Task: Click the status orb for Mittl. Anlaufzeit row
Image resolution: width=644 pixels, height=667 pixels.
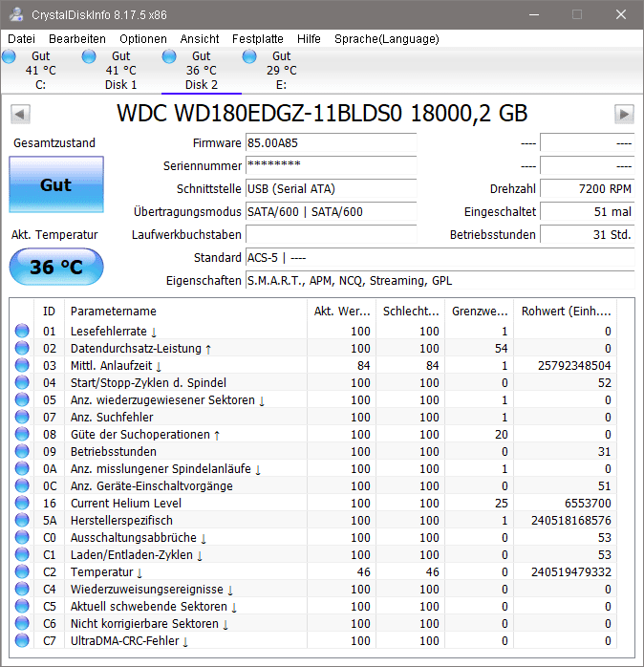Action: point(22,365)
